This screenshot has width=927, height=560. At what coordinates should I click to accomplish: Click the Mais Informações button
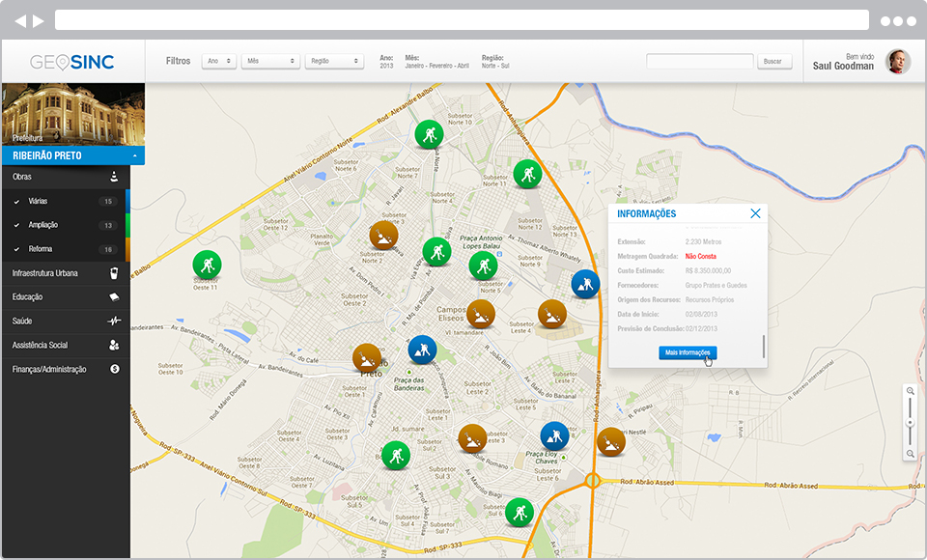tap(688, 353)
